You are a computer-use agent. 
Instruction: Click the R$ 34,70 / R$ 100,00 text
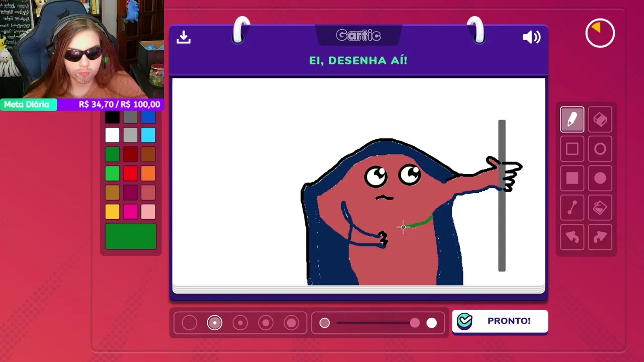coord(119,105)
